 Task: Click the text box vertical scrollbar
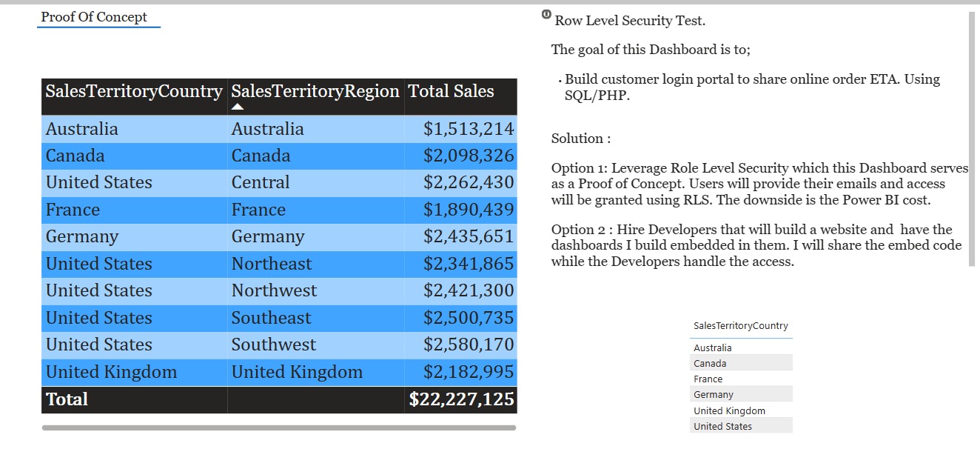pyautogui.click(x=972, y=139)
